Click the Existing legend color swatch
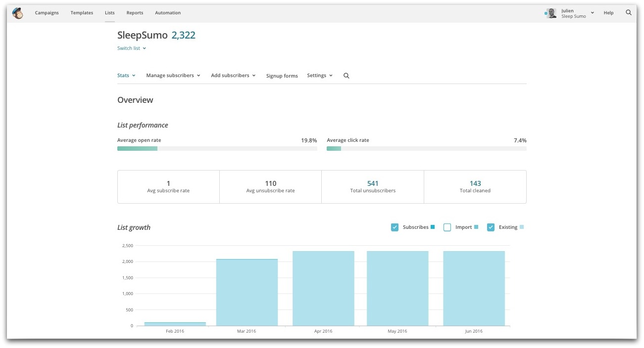Viewport: 644px width, 348px height. 522,227
